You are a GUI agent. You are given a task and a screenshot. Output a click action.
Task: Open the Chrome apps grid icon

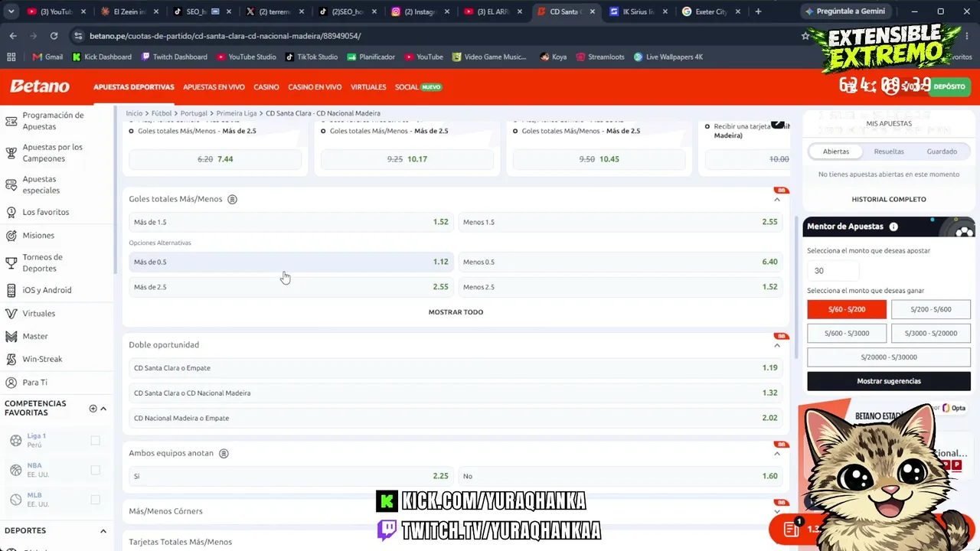(11, 57)
